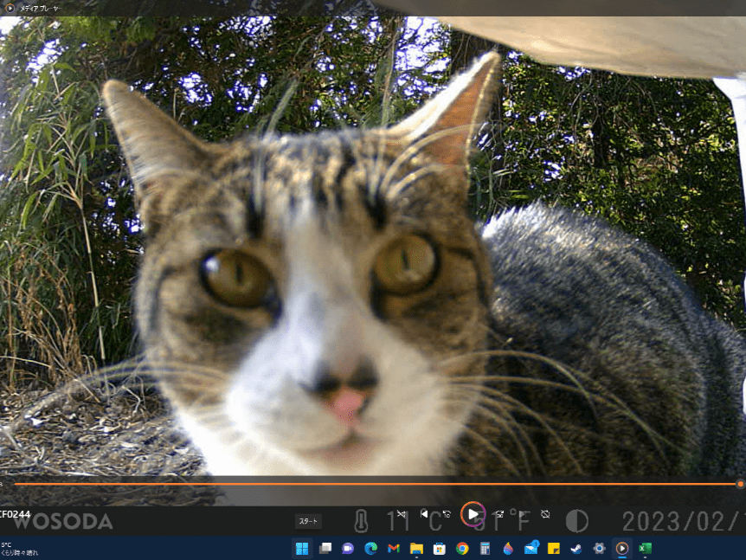The width and height of the screenshot is (746, 560).
Task: Open Microsoft Store from the taskbar
Action: point(439,549)
